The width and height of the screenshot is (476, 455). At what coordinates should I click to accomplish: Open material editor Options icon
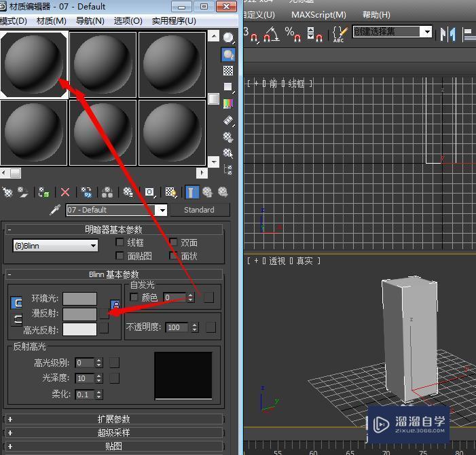(x=228, y=137)
